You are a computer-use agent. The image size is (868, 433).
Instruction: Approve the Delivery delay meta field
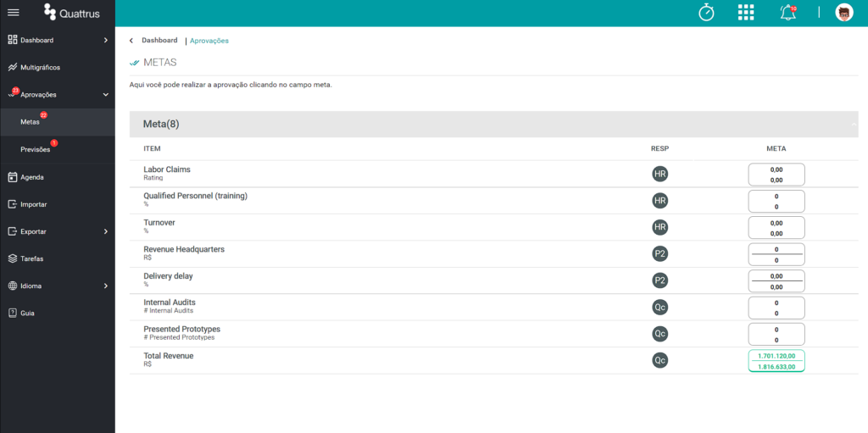click(776, 280)
